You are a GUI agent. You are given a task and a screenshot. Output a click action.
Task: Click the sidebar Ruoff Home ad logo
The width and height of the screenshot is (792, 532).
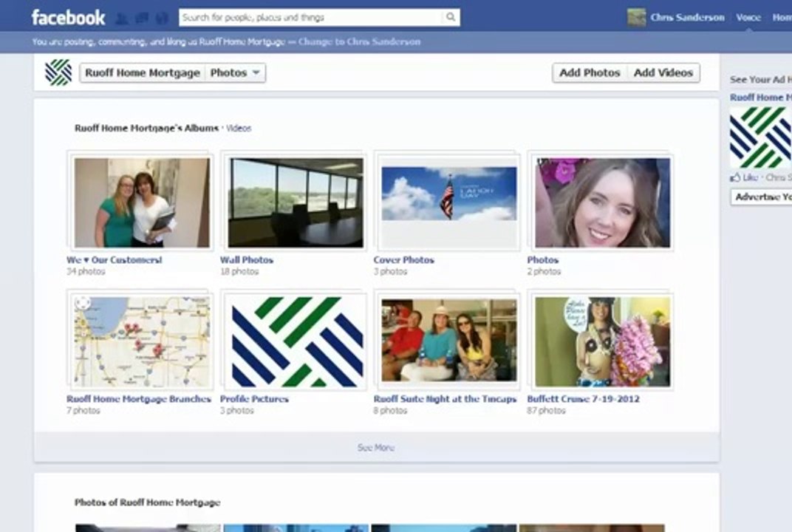pos(761,137)
